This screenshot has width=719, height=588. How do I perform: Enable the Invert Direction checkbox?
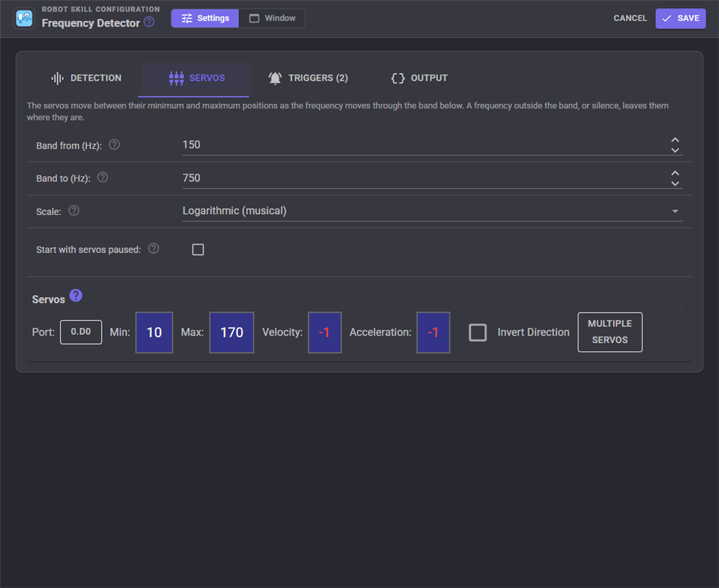(x=477, y=332)
